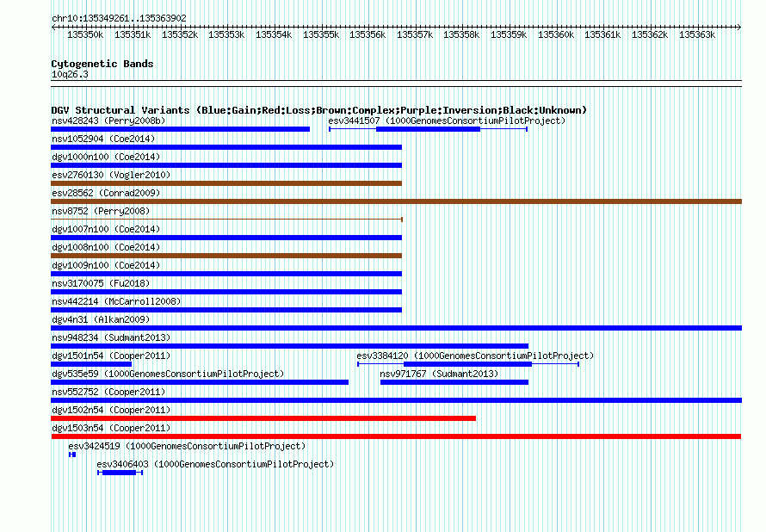The width and height of the screenshot is (766, 532).
Task: Select red loss bar under dgv1502n54
Action: tap(263, 418)
